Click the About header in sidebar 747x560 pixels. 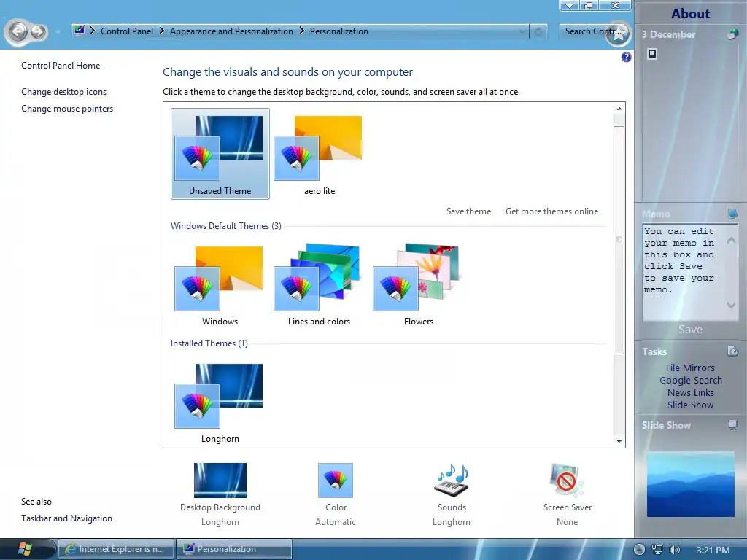[x=690, y=13]
